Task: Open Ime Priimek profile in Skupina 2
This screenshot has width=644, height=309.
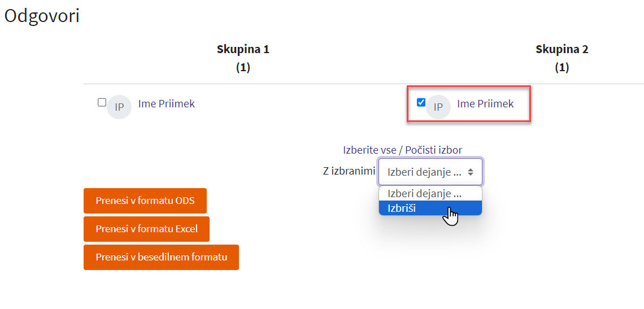Action: [x=485, y=104]
